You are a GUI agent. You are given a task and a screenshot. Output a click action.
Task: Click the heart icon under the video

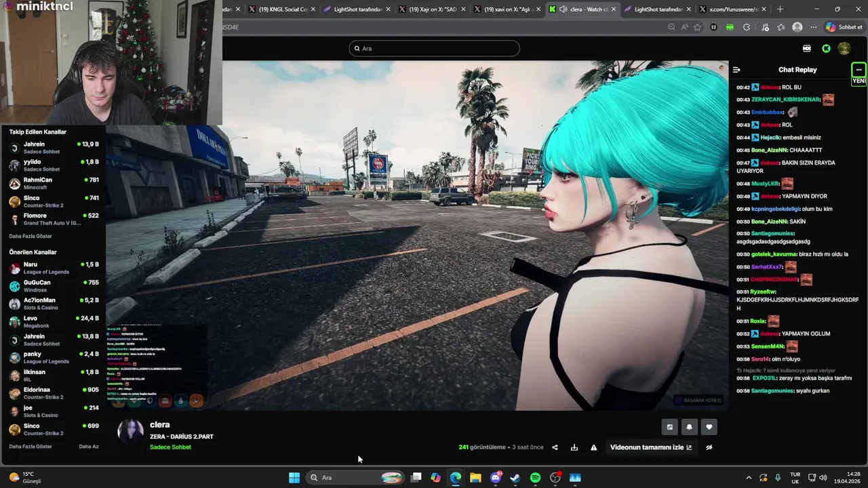tap(709, 427)
